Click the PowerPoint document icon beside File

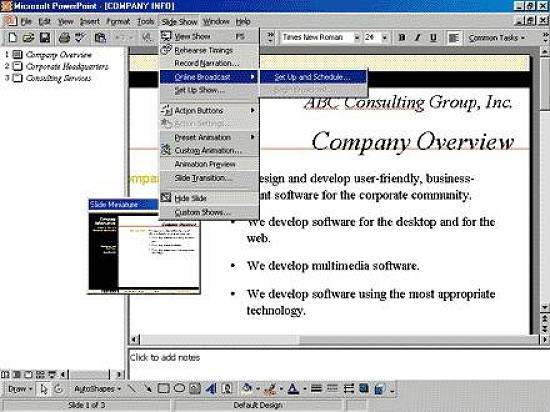(11, 21)
